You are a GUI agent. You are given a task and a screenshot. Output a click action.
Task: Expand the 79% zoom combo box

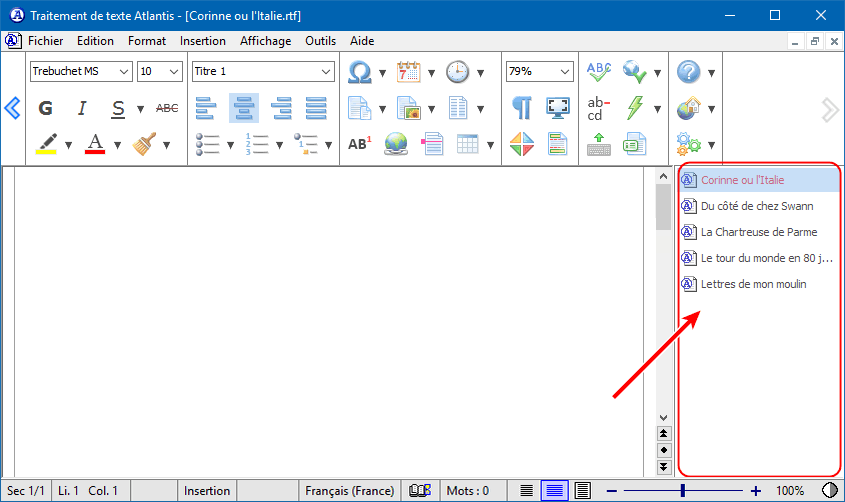click(x=565, y=72)
